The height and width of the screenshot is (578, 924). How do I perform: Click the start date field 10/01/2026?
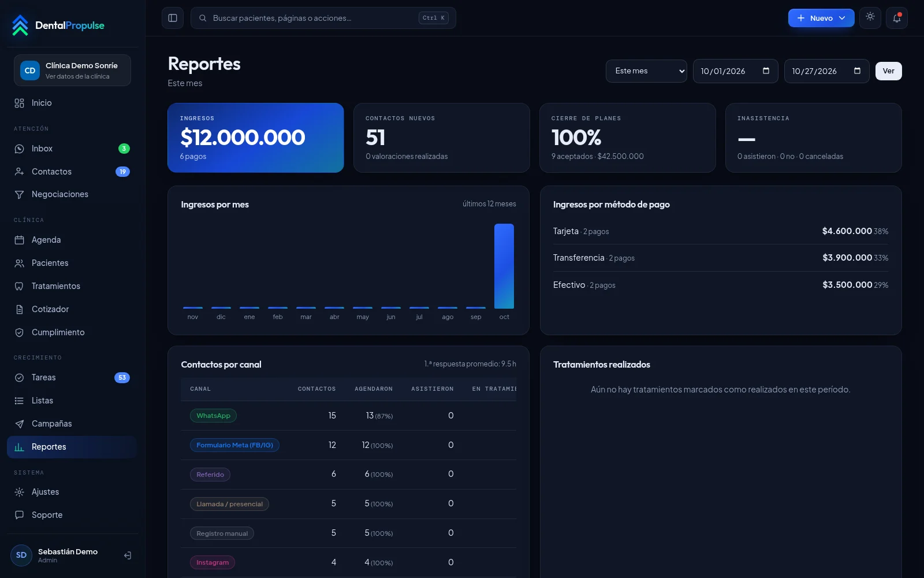tap(735, 71)
